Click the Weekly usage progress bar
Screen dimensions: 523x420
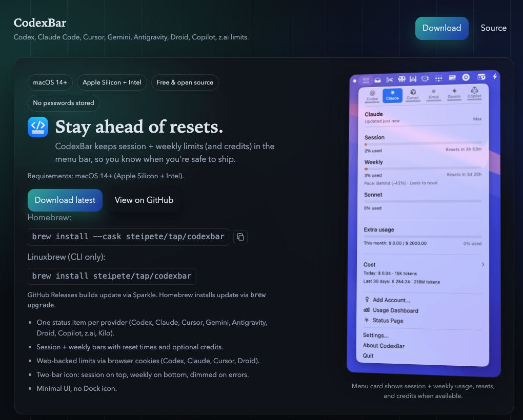423,168
